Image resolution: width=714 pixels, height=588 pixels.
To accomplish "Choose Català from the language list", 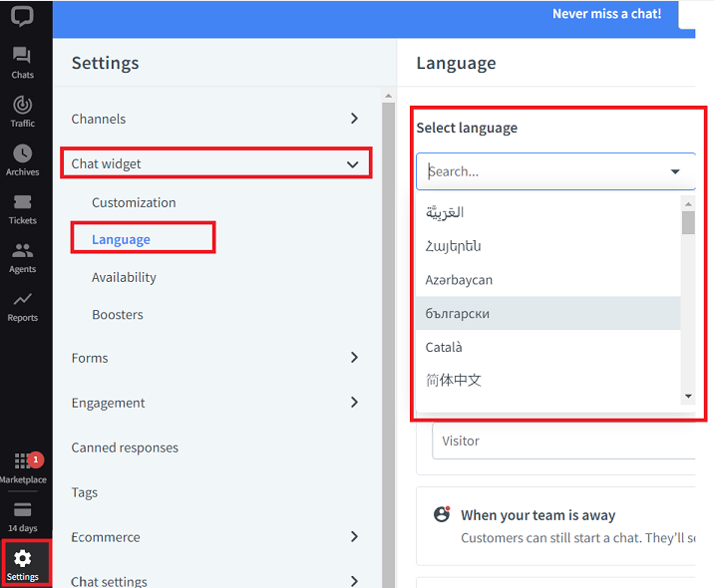I will tap(444, 347).
